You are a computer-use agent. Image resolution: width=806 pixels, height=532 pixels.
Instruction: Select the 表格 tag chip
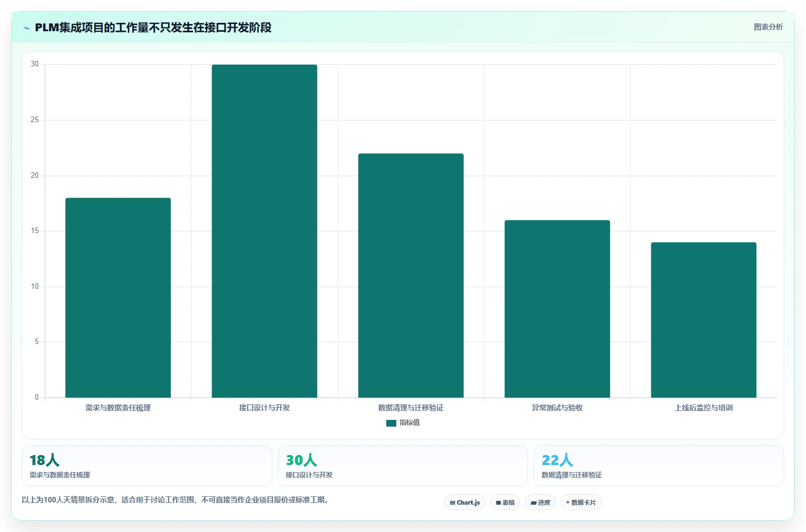click(505, 502)
